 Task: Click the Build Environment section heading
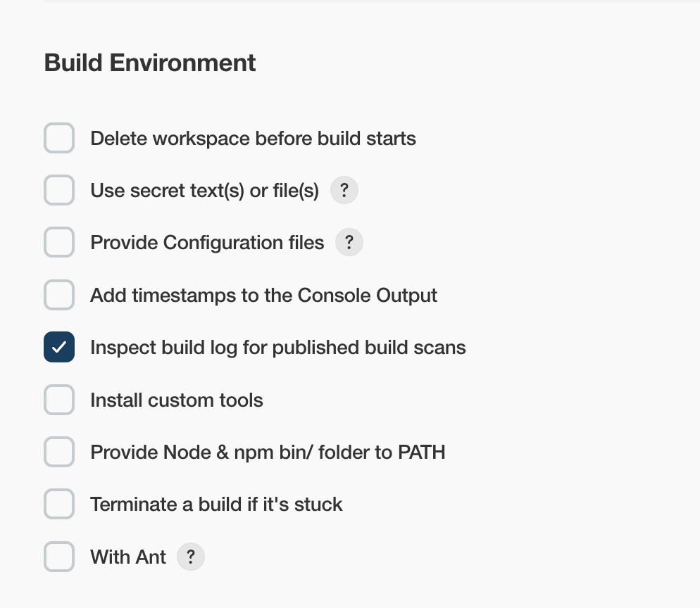point(150,63)
